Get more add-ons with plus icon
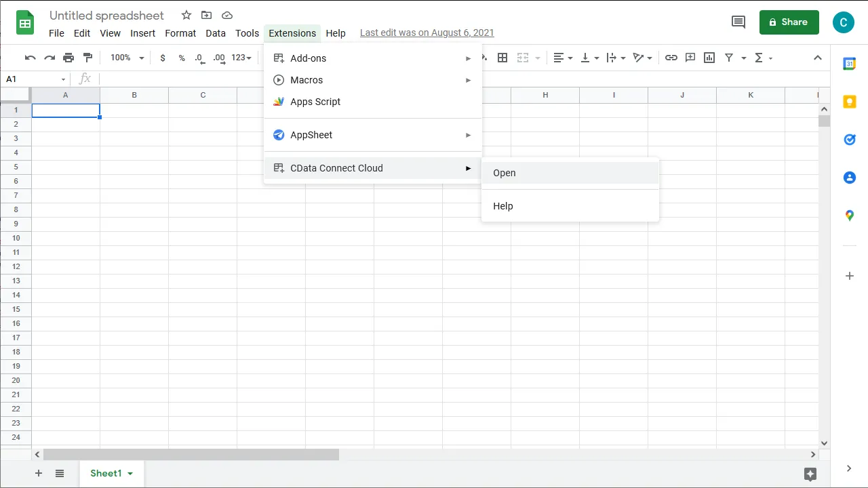The width and height of the screenshot is (868, 488). click(849, 276)
